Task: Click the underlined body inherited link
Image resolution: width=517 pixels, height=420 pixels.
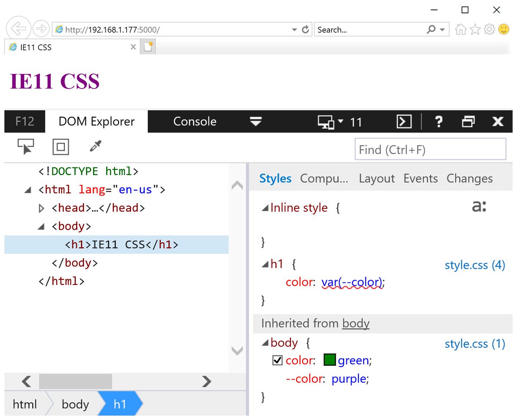Action: click(356, 323)
